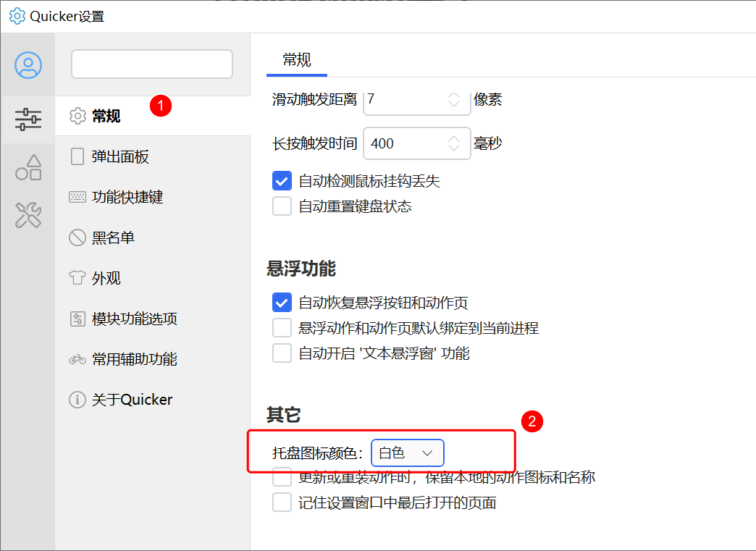The height and width of the screenshot is (551, 756).
Task: Check 记住设置窗口中最后打开的页面
Action: coord(282,502)
